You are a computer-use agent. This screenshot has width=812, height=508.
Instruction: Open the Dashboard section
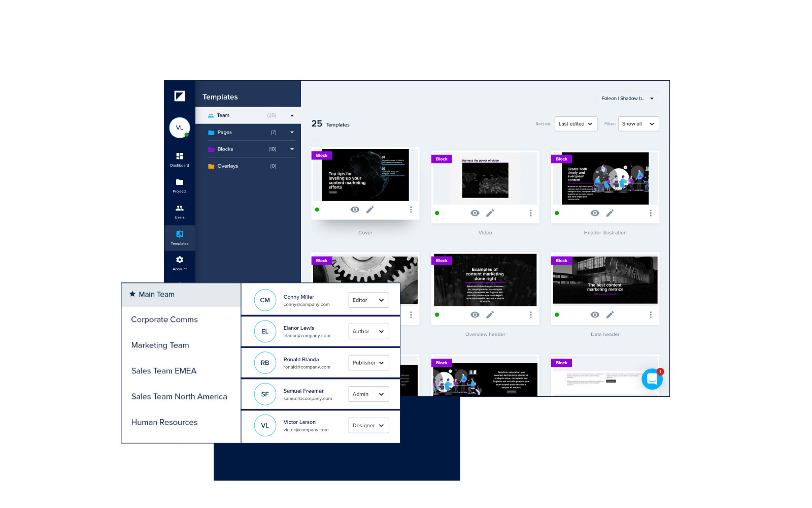[x=180, y=160]
